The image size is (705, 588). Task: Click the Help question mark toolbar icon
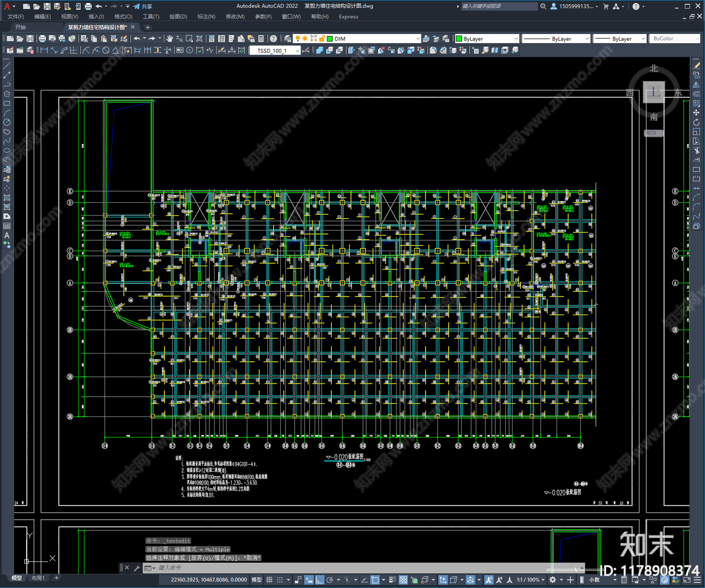273,39
